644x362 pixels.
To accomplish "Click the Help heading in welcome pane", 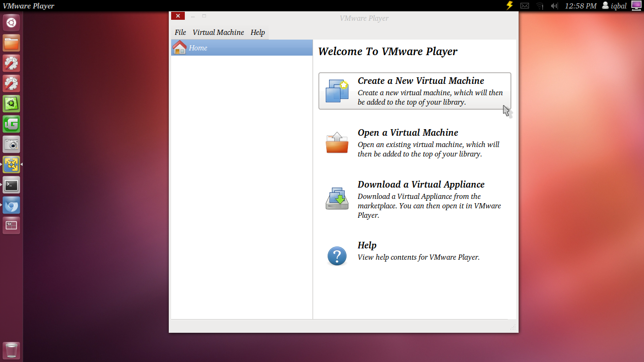I will (367, 245).
